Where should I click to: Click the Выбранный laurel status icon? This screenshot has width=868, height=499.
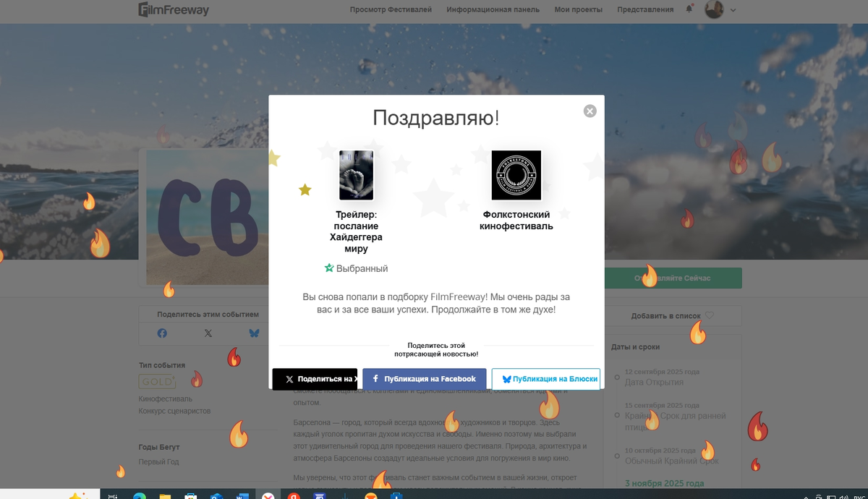(x=329, y=268)
